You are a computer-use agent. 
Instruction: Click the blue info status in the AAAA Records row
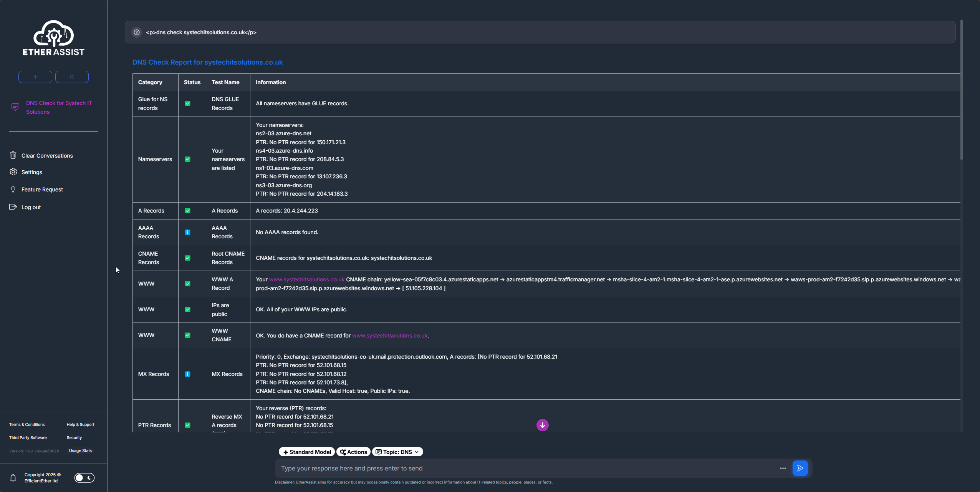click(x=187, y=232)
